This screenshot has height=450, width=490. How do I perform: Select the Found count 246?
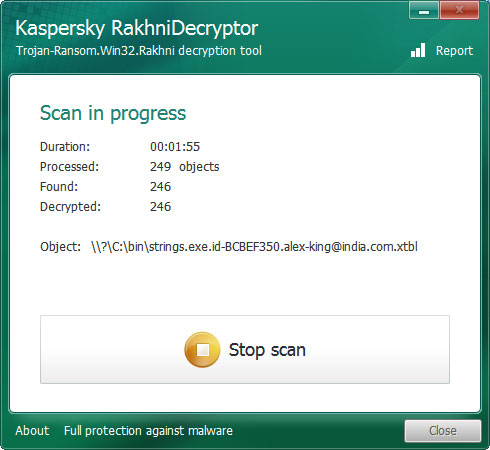(160, 187)
